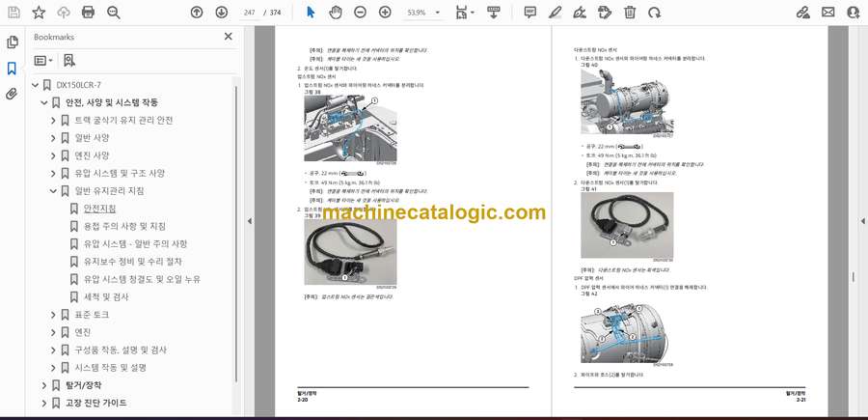Expand the 엔진 bookmark
Screen dimensions: 868x420
click(x=53, y=332)
